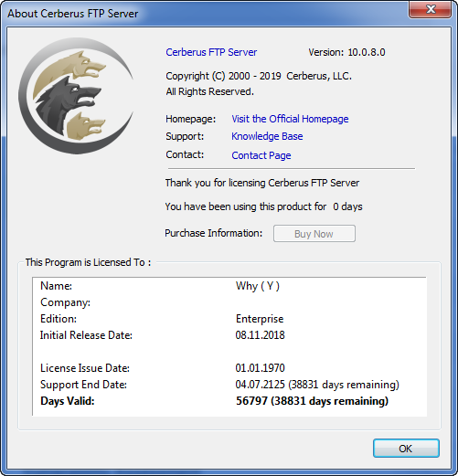Click the Company: row label

(x=65, y=302)
